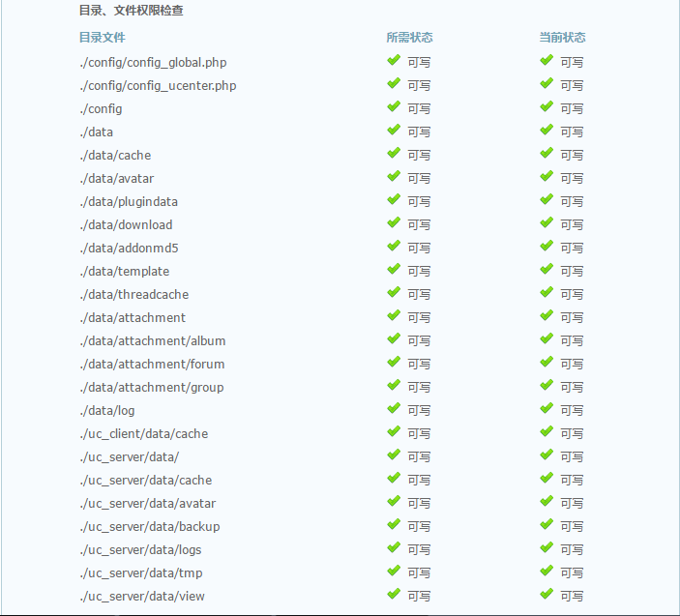The image size is (680, 616).
Task: Click current-status checkmark for ./data/plugindata
Action: point(547,199)
